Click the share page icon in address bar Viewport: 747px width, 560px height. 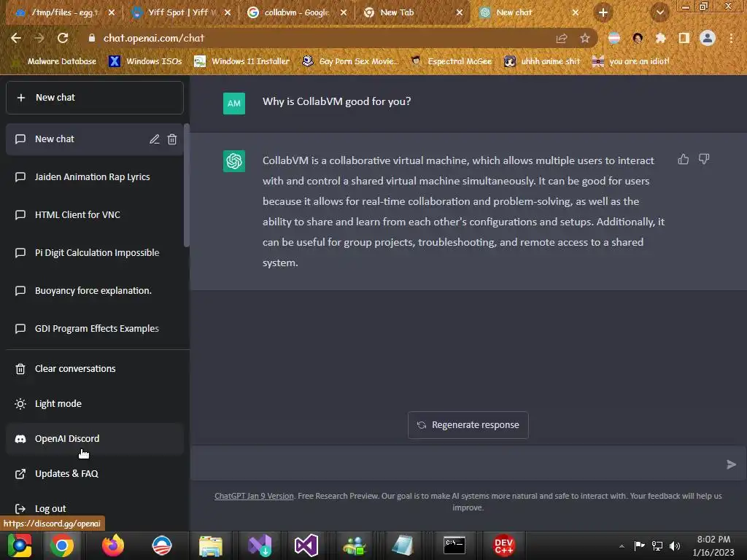tap(562, 39)
